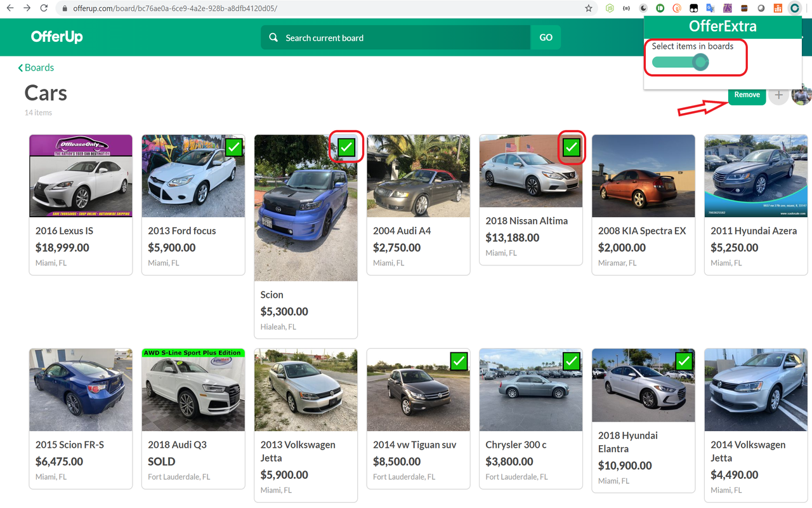The width and height of the screenshot is (812, 508).
Task: Click the SOLD label on Audi Q3
Action: point(162,462)
